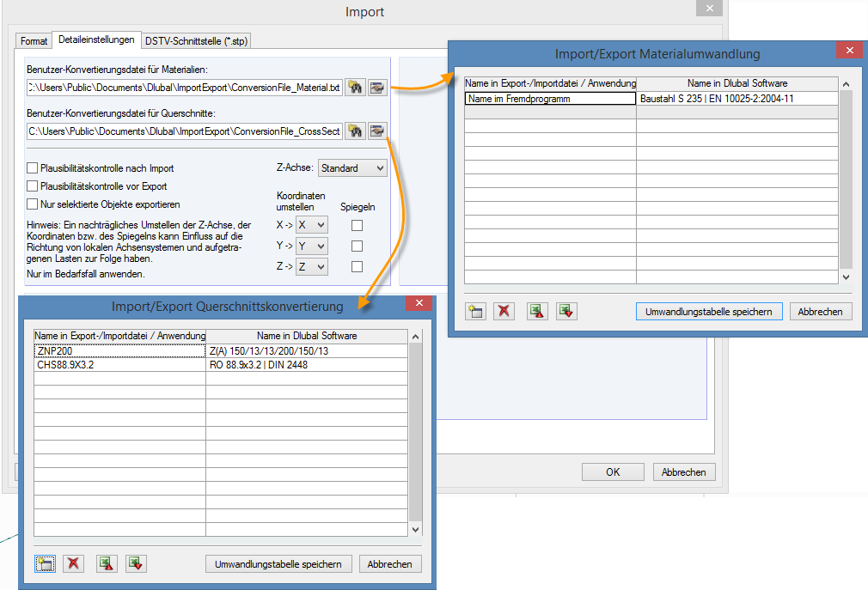The width and height of the screenshot is (868, 590).
Task: Check Nur selektierte Objekte exportieren
Action: pyautogui.click(x=32, y=204)
